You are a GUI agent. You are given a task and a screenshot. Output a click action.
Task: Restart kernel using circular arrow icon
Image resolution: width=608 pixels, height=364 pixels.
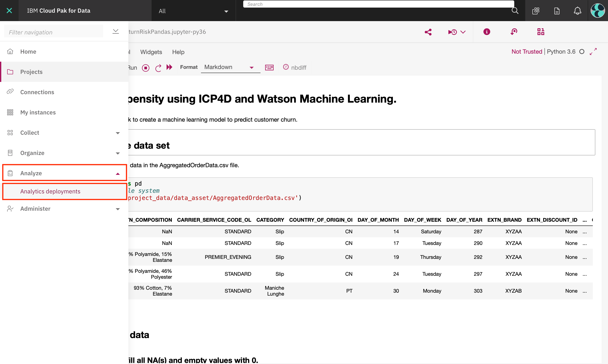(158, 68)
